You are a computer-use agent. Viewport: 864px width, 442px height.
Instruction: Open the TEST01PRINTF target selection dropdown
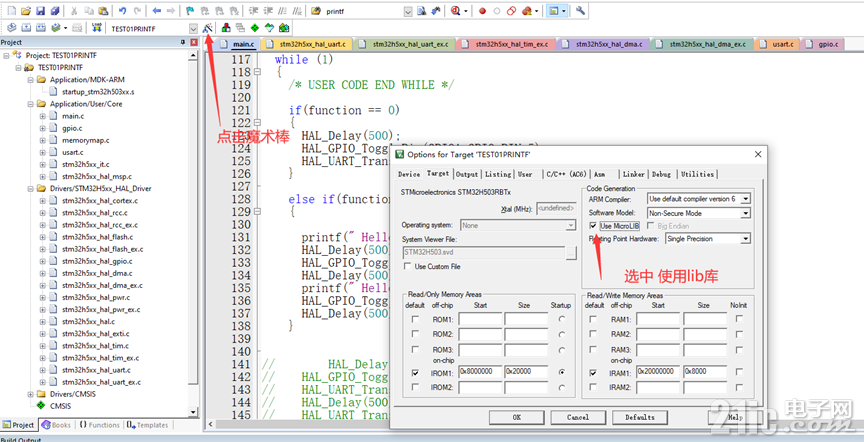pyautogui.click(x=193, y=28)
